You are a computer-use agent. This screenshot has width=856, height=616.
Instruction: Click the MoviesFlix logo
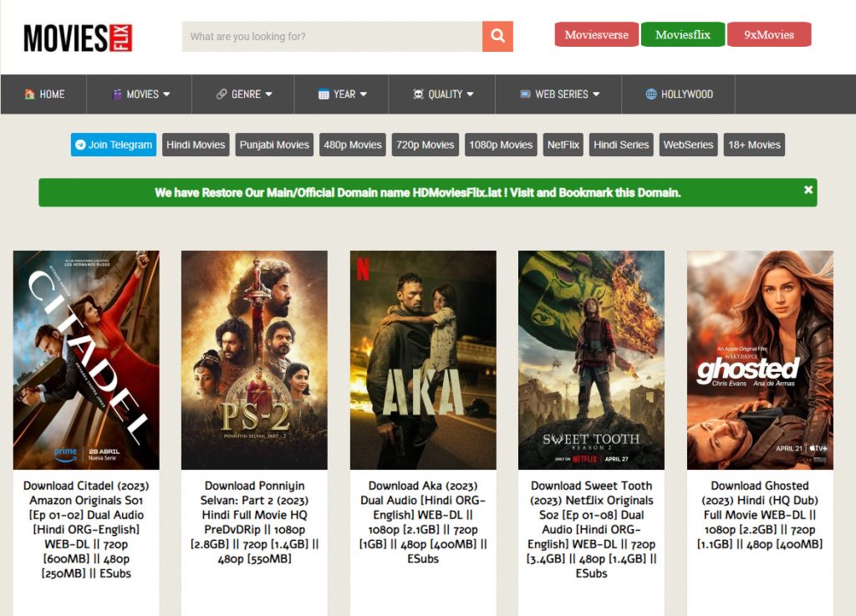[x=78, y=38]
